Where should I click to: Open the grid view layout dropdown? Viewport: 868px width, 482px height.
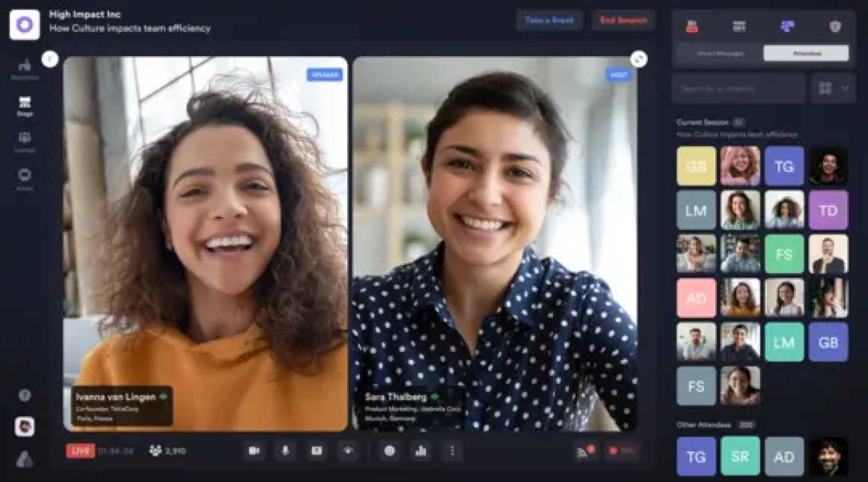pos(833,88)
